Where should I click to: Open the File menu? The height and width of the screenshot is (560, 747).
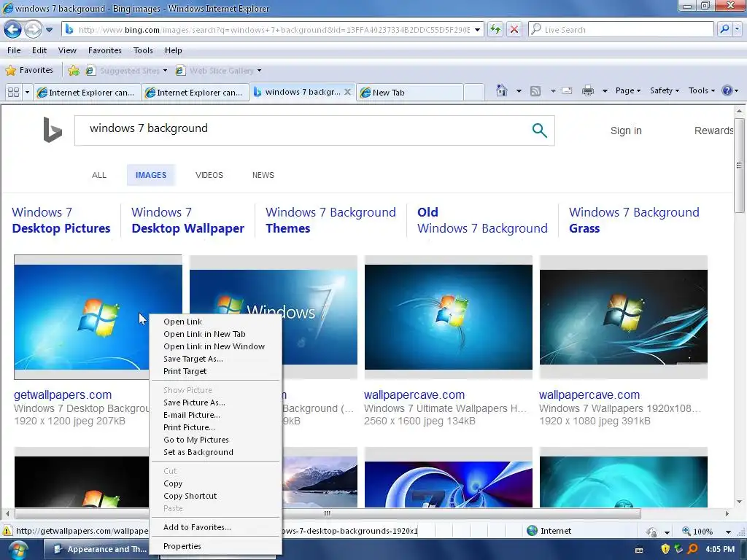coord(14,50)
